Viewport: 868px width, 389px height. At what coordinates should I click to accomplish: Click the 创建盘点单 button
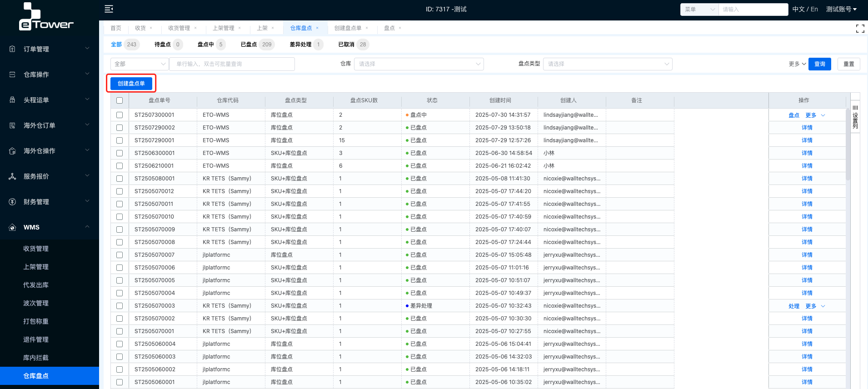coord(131,84)
